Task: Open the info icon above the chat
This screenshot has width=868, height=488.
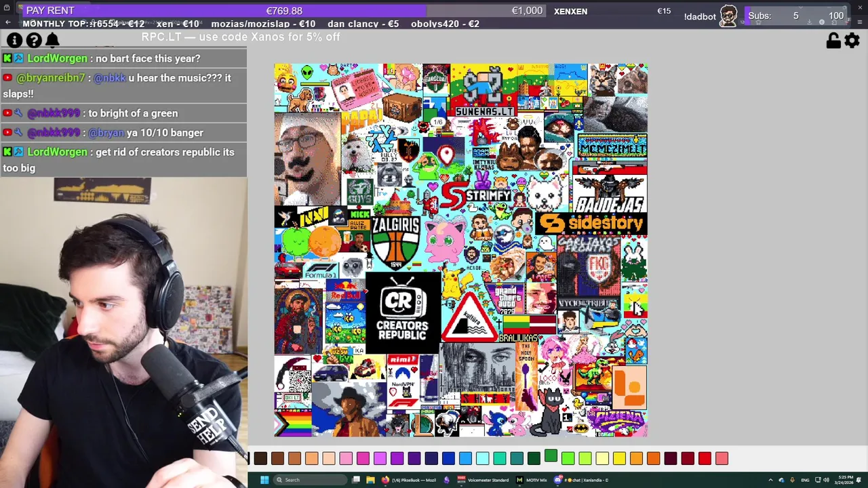Action: pos(14,41)
